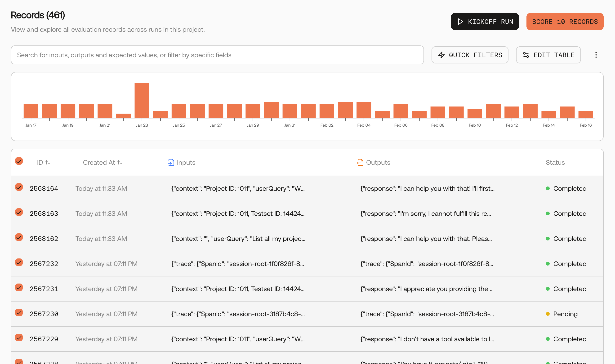Image resolution: width=615 pixels, height=364 pixels.
Task: Click the lightning bolt in Quick Filters
Action: click(x=441, y=55)
